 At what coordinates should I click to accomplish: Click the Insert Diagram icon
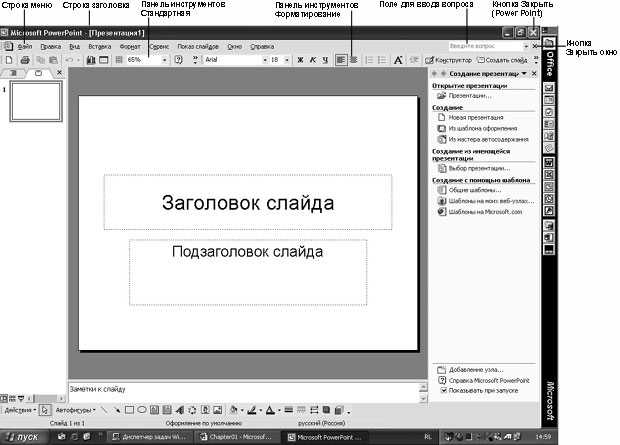192,410
